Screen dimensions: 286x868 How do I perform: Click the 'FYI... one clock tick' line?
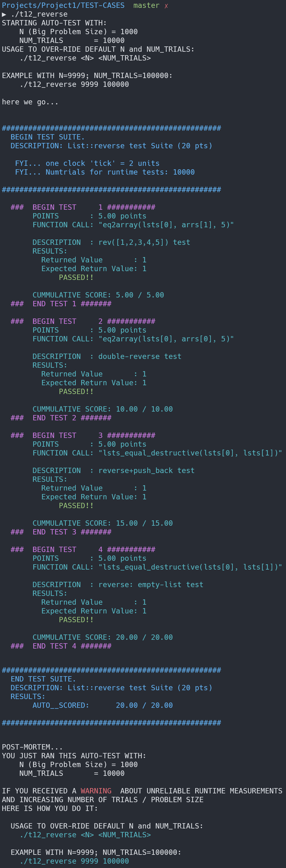click(87, 163)
